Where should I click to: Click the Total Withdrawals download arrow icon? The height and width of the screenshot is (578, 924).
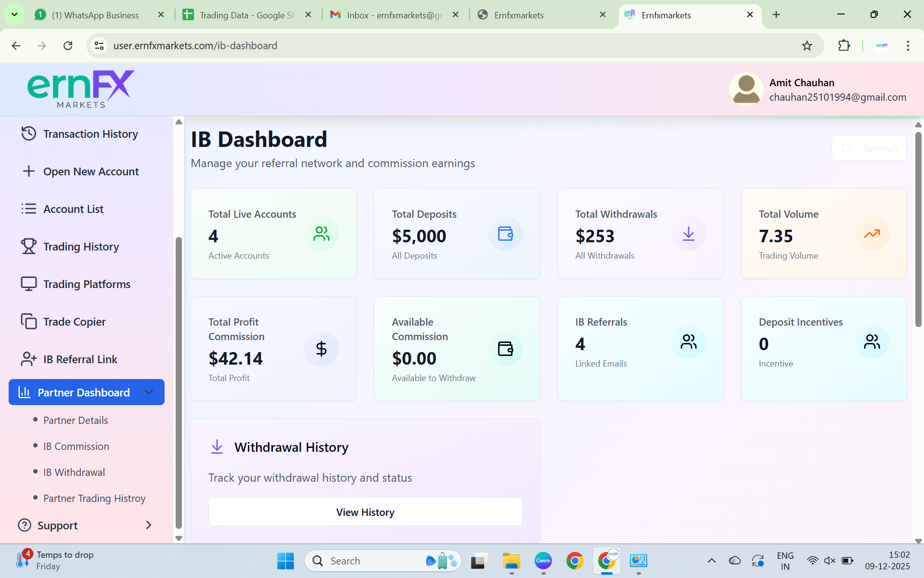[688, 234]
